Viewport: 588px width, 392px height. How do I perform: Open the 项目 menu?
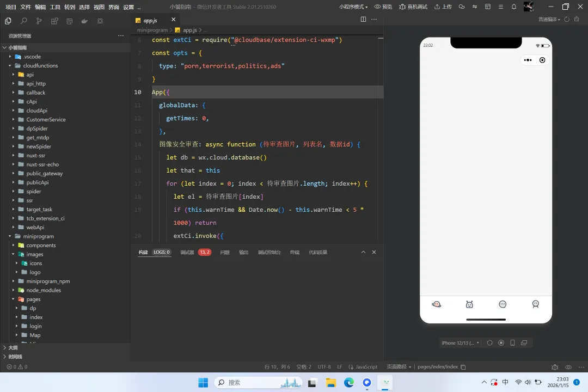(11, 7)
